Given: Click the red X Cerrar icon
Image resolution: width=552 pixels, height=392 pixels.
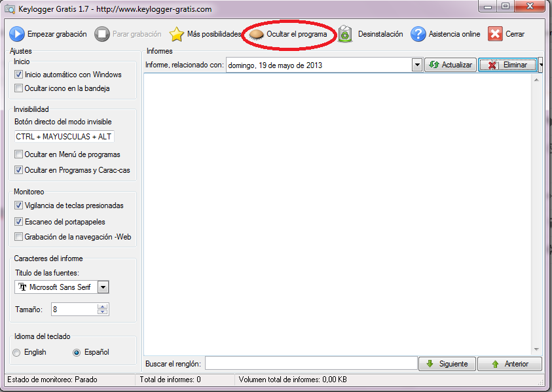Looking at the screenshot, I should pyautogui.click(x=495, y=34).
